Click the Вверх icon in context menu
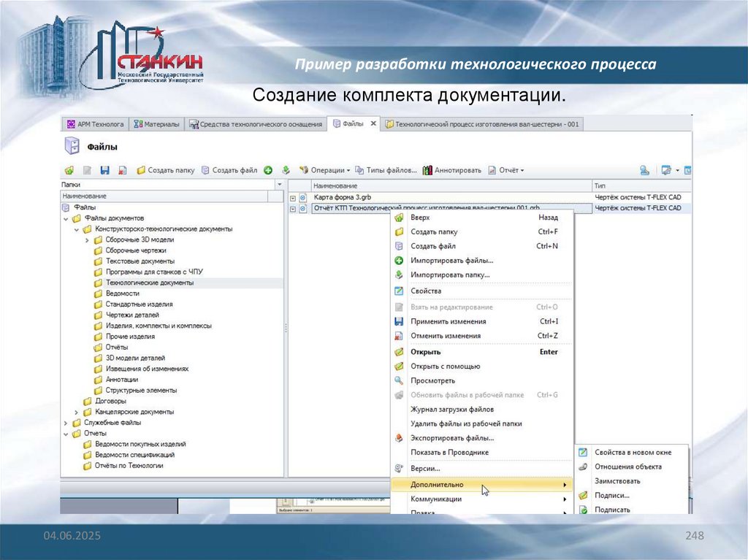This screenshot has width=748, height=560. tap(400, 218)
